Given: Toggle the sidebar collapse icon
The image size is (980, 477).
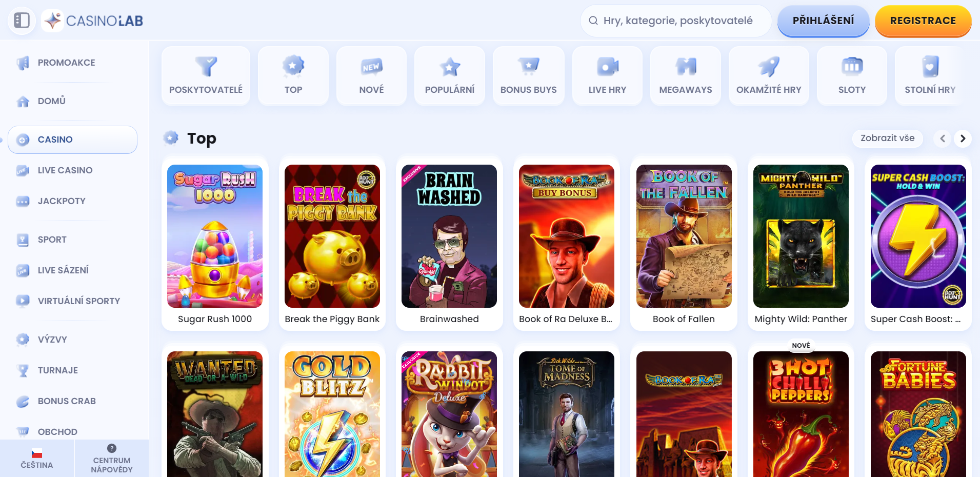Looking at the screenshot, I should coord(22,21).
